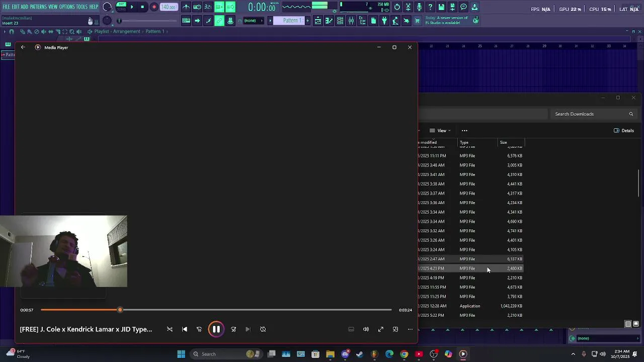644x362 pixels.
Task: Open the View dropdown in File Explorer
Action: pos(440,131)
